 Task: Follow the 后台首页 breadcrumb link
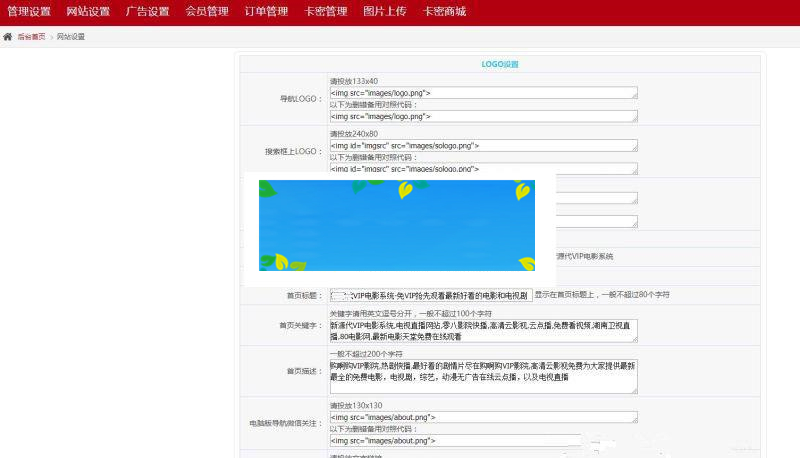(31, 36)
